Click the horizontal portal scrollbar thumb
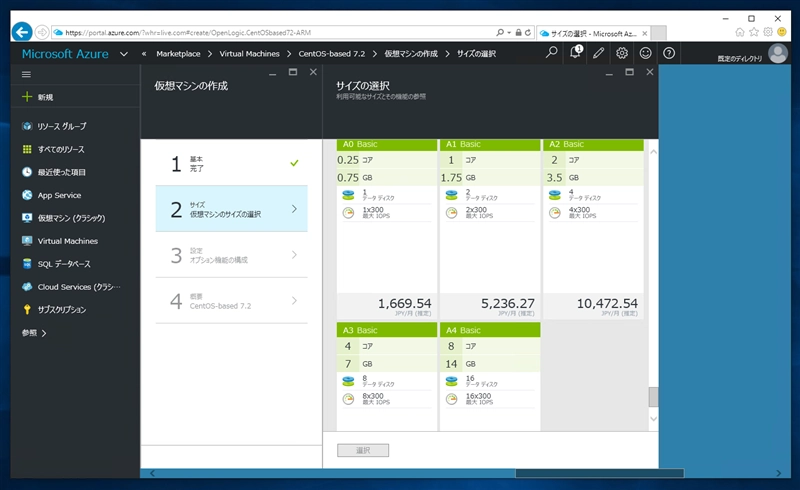 pos(599,473)
